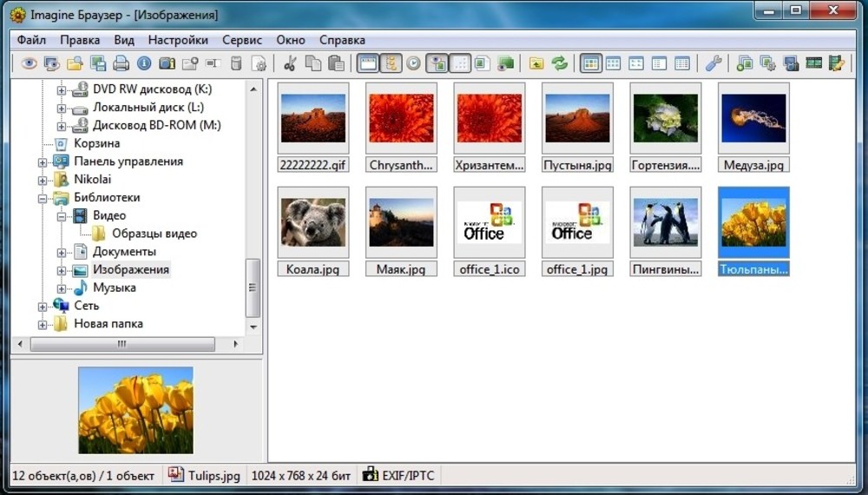Click the Print icon in toolbar

pyautogui.click(x=121, y=63)
